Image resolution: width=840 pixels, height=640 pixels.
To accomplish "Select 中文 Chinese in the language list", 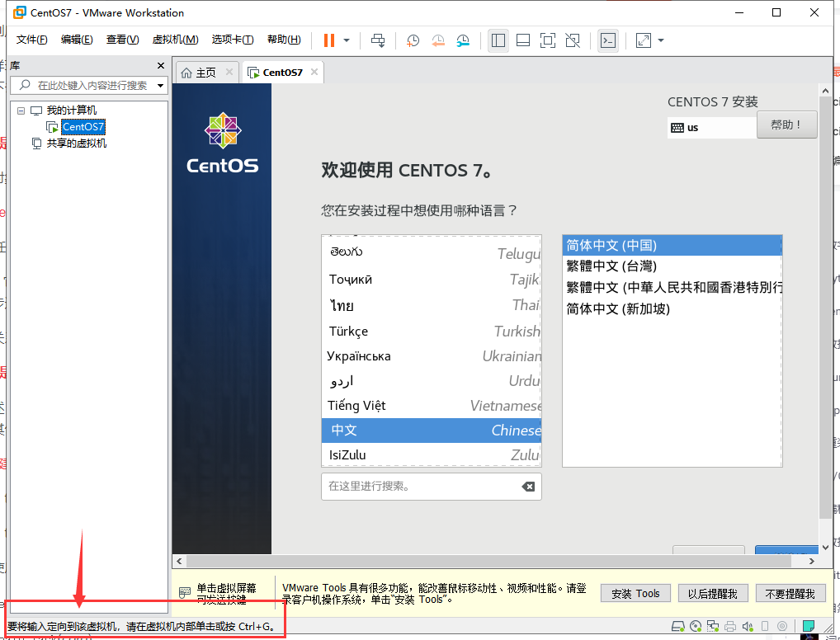I will (x=432, y=430).
